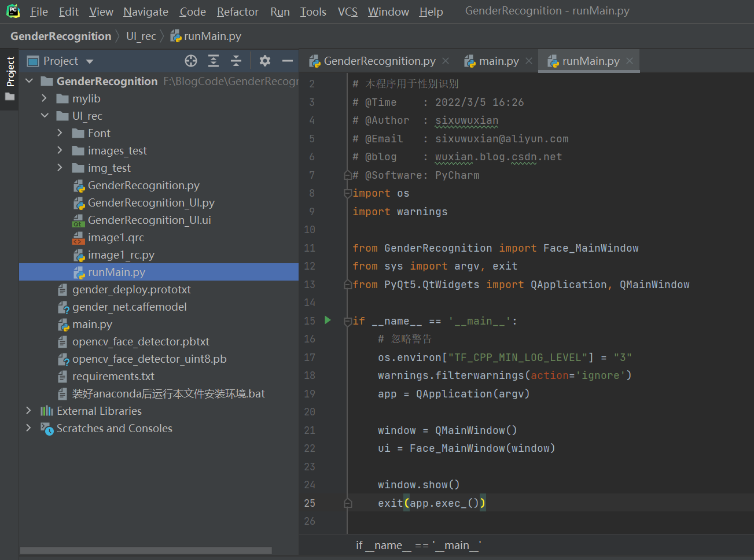Expand the images_test folder
754x560 pixels.
click(60, 150)
